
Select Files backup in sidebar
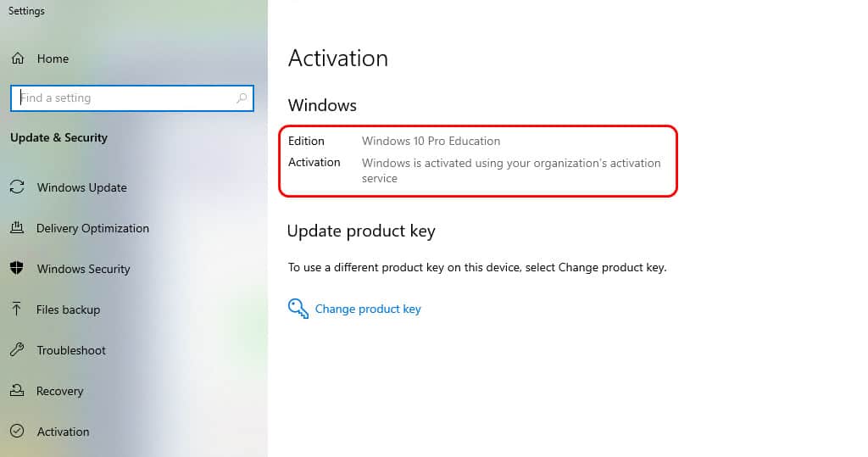[68, 309]
